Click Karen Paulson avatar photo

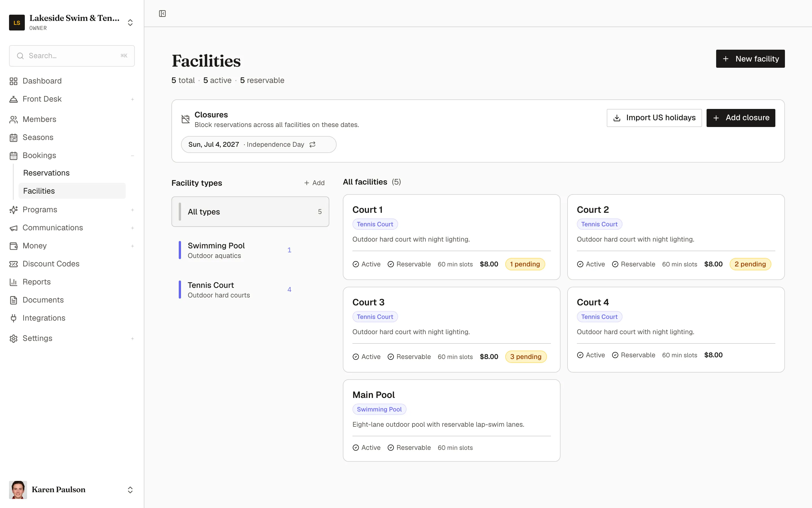point(18,490)
